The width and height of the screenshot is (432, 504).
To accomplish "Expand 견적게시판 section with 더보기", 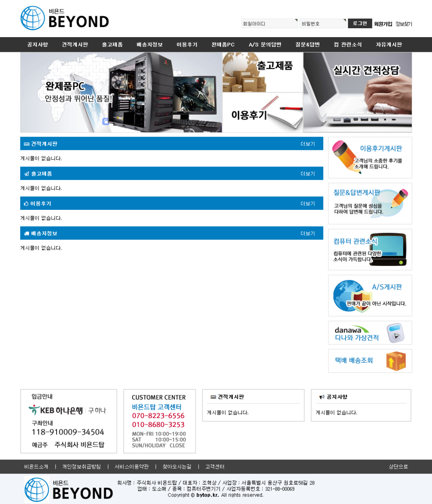I will [x=308, y=144].
